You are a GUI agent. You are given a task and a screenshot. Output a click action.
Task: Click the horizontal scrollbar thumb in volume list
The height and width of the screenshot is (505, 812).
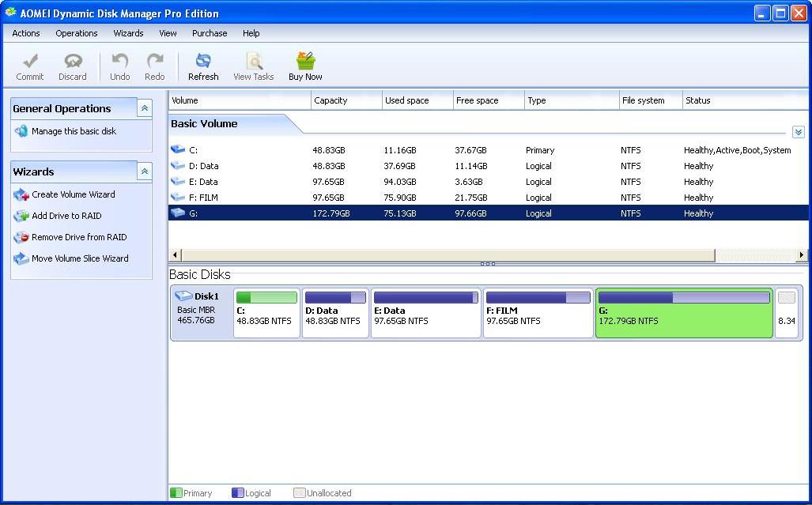pos(448,254)
